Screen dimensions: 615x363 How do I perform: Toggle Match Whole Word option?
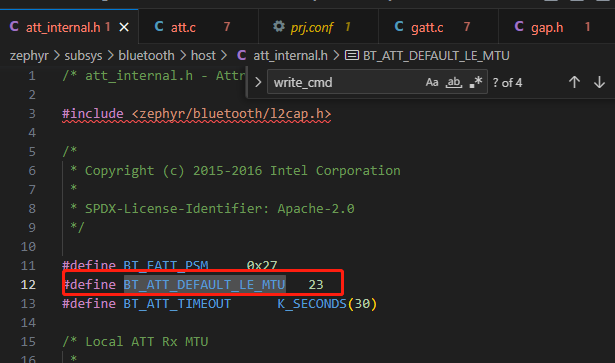454,82
